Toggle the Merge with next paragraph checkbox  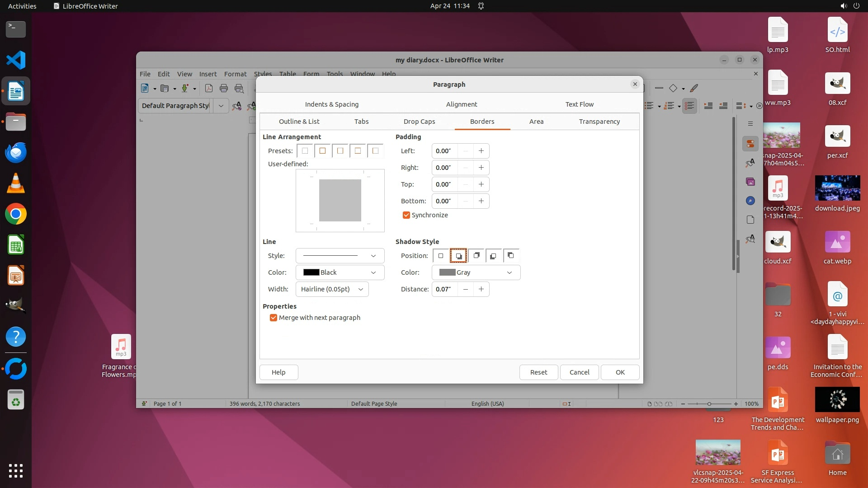click(274, 318)
